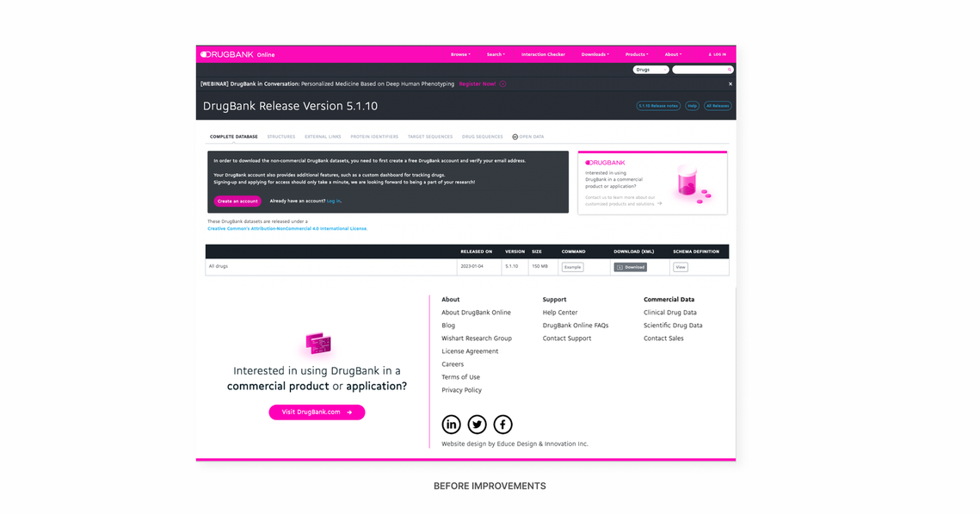
Task: Open the Creative Commons license link
Action: pyautogui.click(x=287, y=228)
